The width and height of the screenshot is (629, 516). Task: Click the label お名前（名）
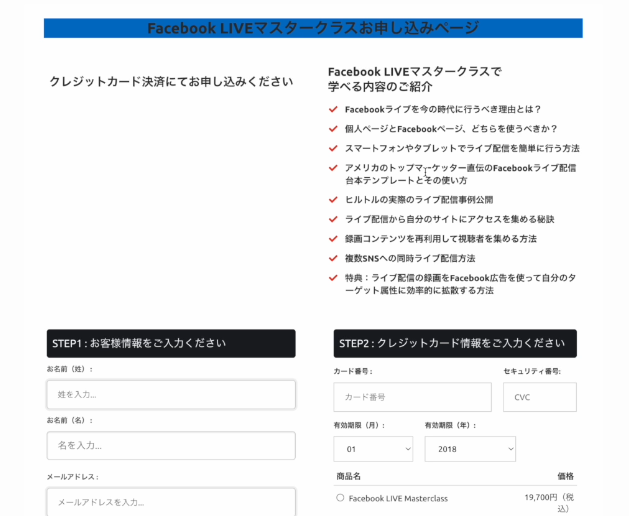coord(70,421)
